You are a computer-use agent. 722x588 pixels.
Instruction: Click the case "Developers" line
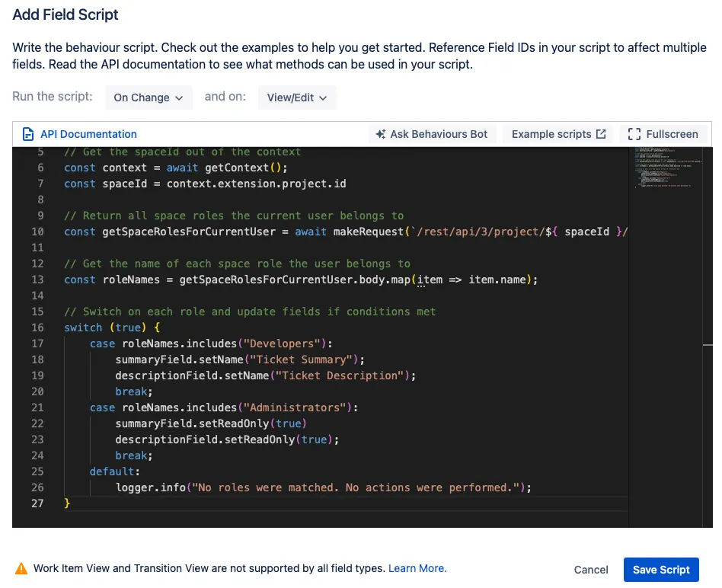tap(211, 344)
